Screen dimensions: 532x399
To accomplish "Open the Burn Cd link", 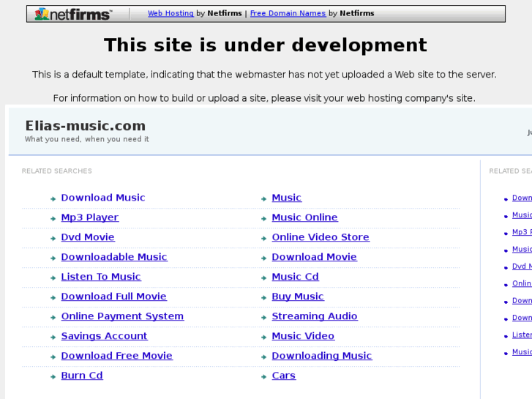I will pyautogui.click(x=82, y=376).
